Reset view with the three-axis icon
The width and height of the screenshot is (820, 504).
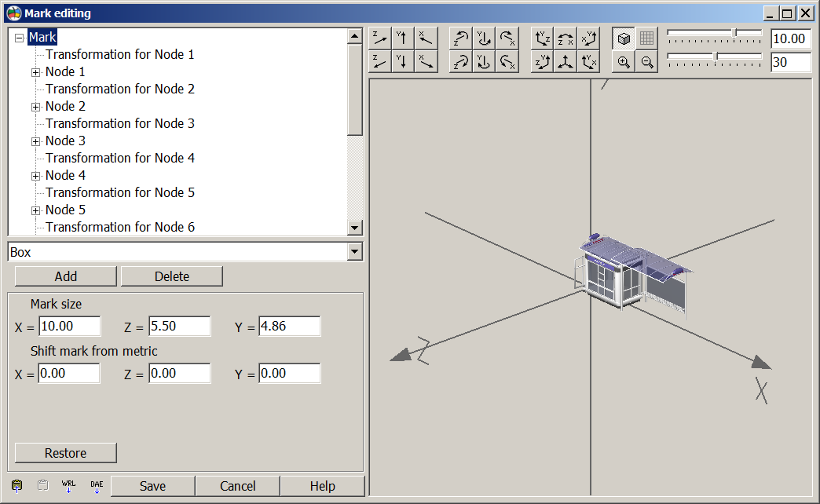click(566, 62)
